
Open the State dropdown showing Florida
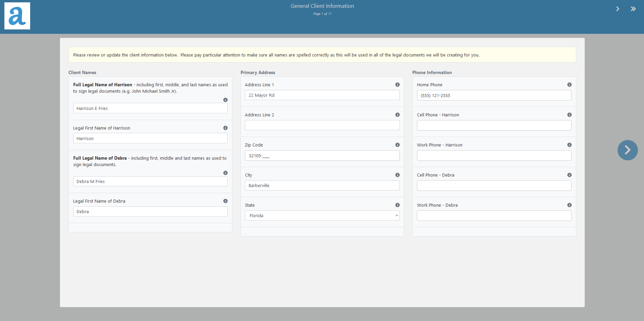point(322,215)
